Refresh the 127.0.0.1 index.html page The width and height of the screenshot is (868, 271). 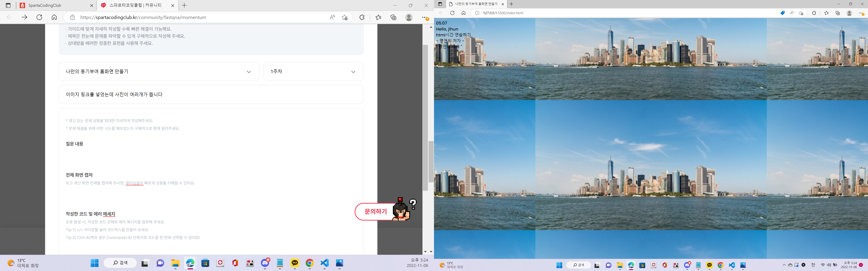point(452,13)
